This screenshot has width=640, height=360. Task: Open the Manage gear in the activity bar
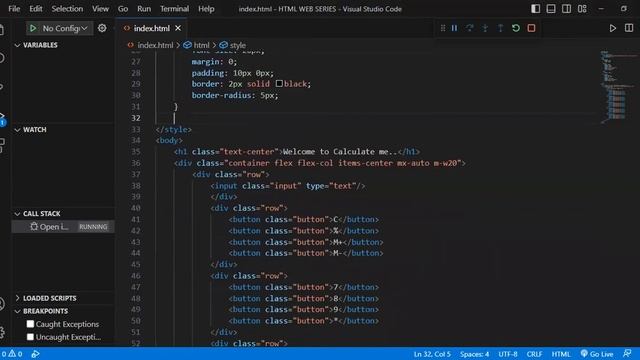coord(2,332)
